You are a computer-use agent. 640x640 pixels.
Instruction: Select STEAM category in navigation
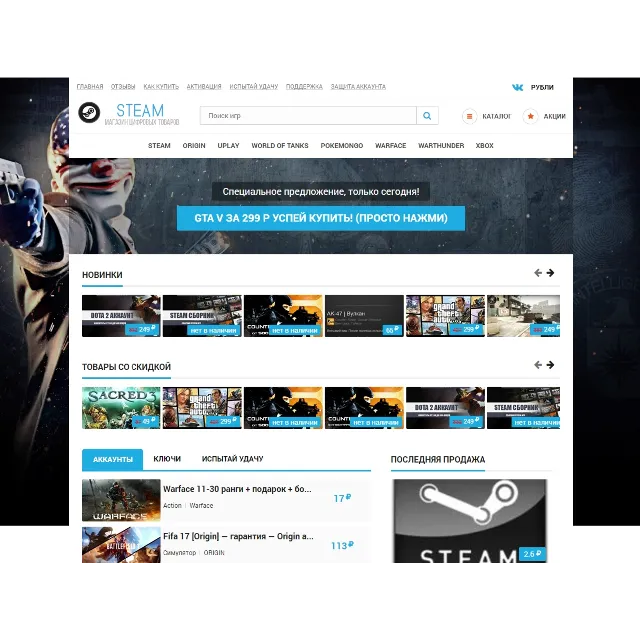(159, 146)
